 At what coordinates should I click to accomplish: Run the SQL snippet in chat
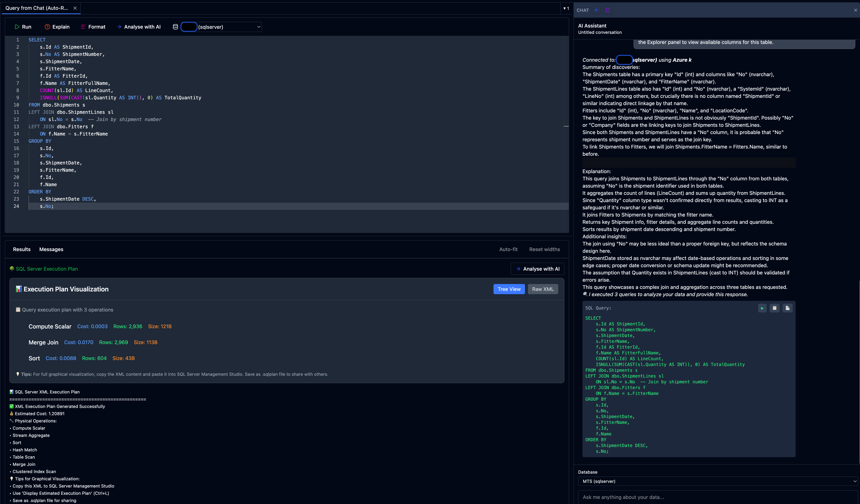point(762,308)
